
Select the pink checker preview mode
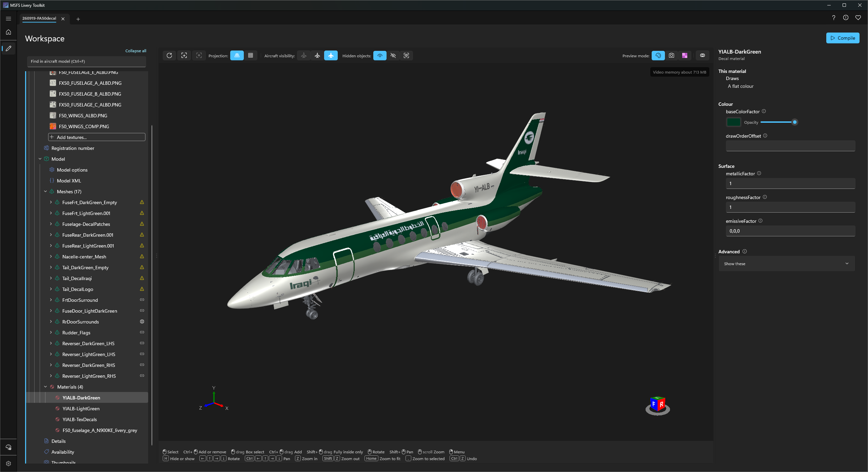coord(685,56)
